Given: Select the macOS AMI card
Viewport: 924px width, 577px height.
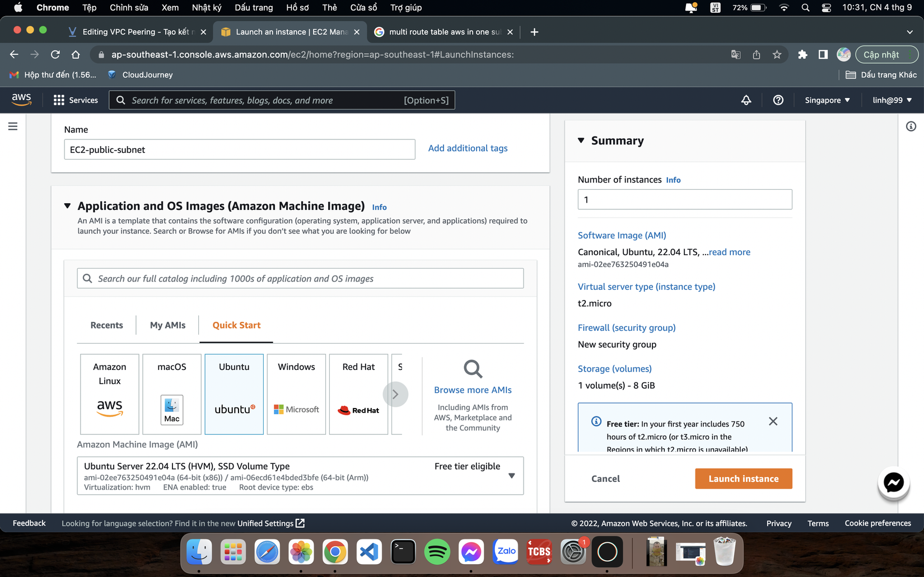Looking at the screenshot, I should point(172,394).
